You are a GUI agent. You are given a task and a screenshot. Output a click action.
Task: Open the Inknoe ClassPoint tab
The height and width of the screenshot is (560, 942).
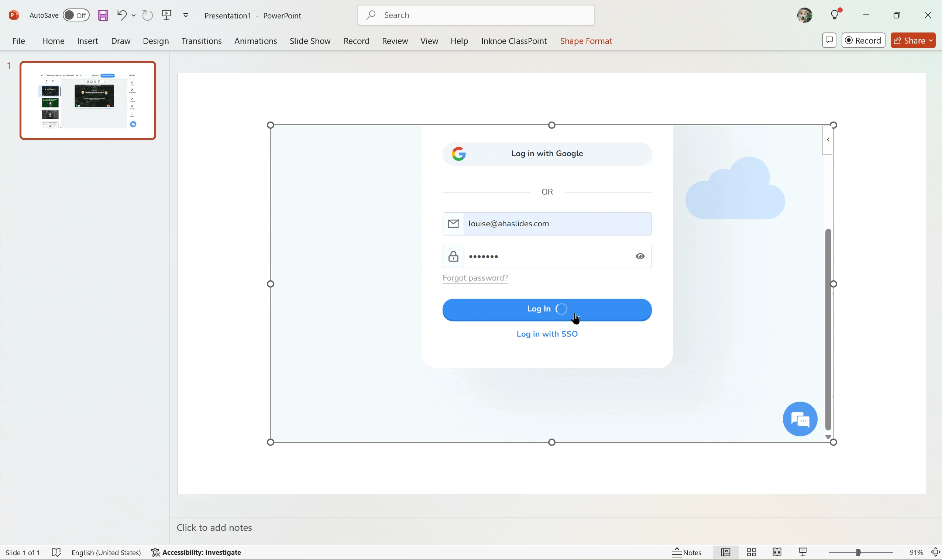point(514,41)
